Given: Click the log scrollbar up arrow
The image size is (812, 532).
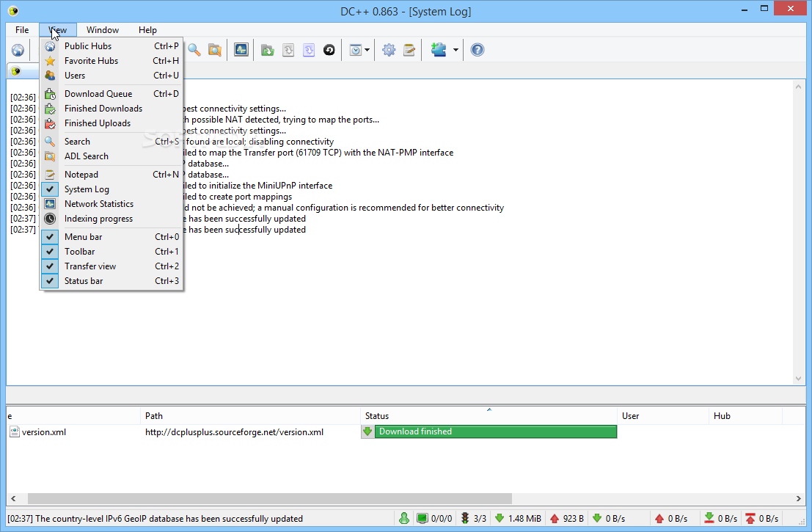Looking at the screenshot, I should coord(798,87).
